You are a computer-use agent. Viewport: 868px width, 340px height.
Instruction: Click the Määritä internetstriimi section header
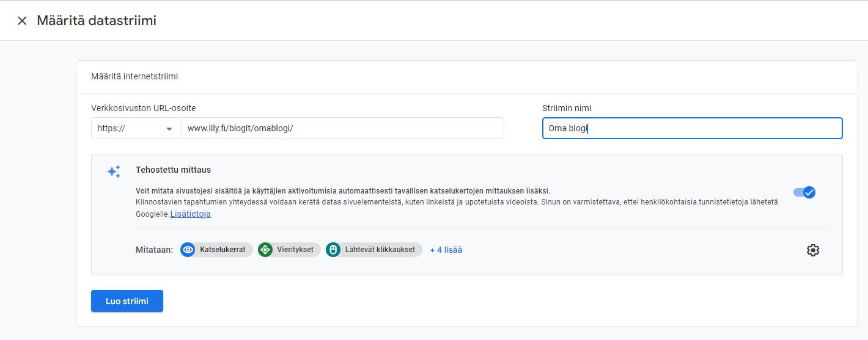(x=134, y=77)
